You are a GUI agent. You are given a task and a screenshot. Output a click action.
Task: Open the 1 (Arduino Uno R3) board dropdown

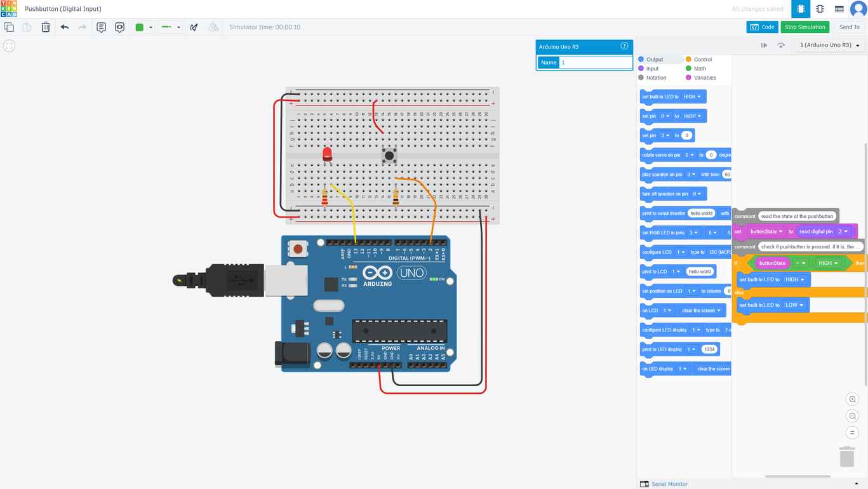[x=830, y=46]
